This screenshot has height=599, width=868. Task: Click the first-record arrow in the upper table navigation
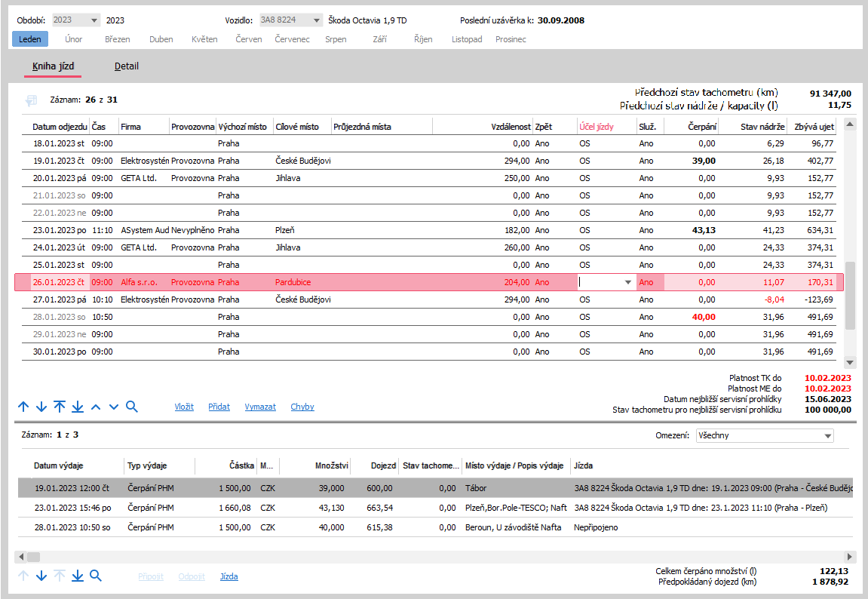[x=60, y=407]
